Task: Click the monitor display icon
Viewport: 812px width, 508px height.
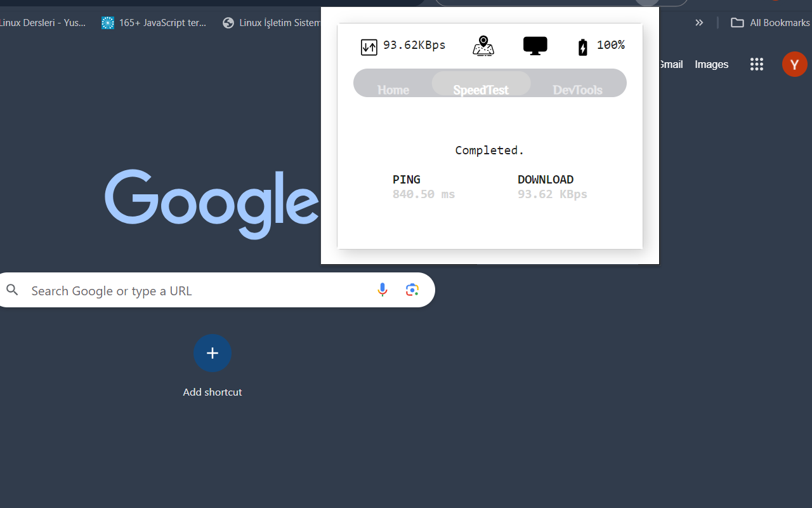Action: click(535, 45)
